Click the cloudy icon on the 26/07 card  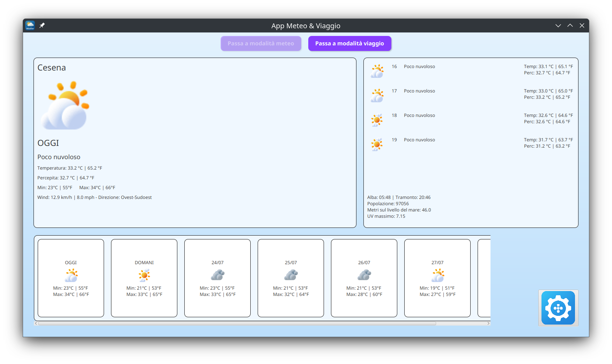point(364,275)
